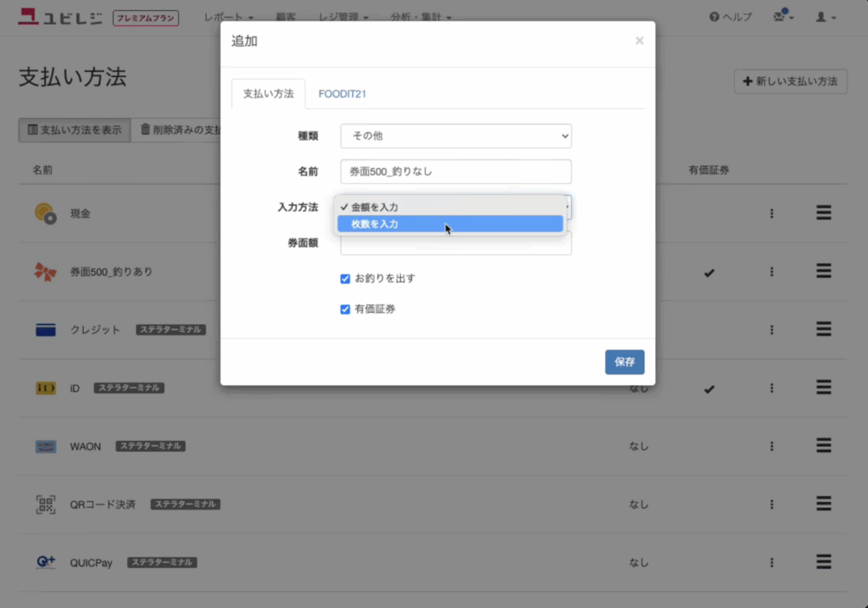Click the WAON payment icon
The height and width of the screenshot is (608, 868).
click(x=45, y=446)
